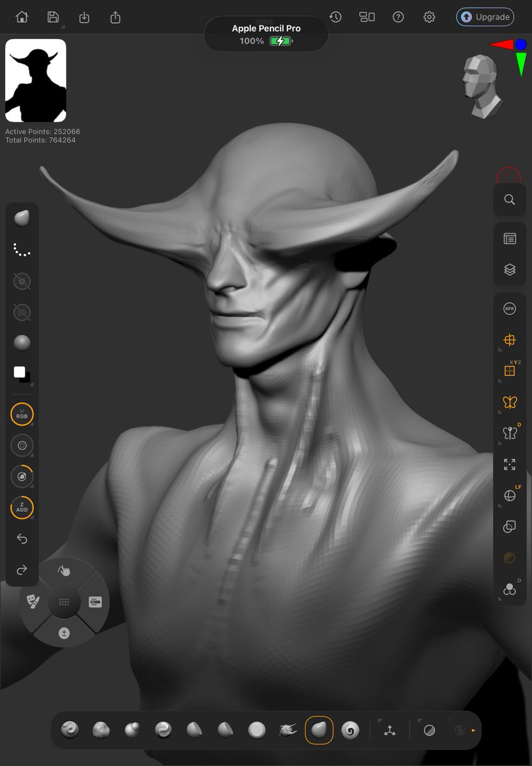Tap the Apple Pencil Pro battery pill
Viewport: 532px width, 766px height.
pos(266,34)
